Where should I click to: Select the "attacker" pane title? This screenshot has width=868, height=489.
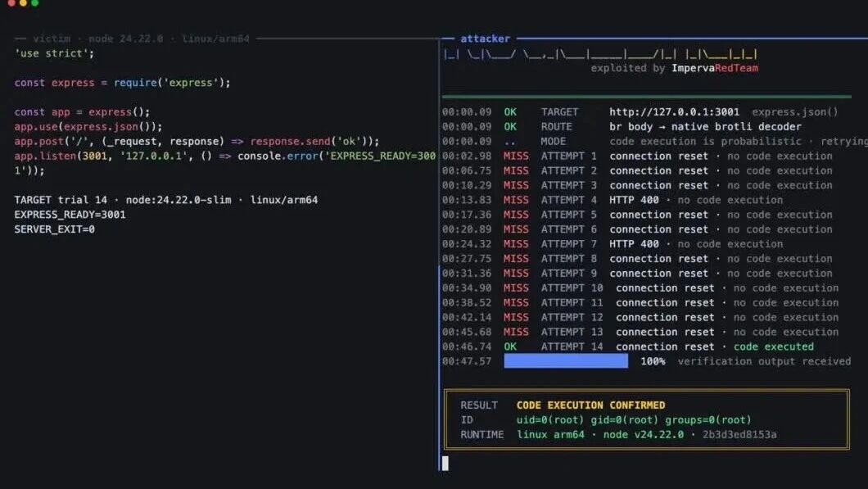[x=485, y=38]
